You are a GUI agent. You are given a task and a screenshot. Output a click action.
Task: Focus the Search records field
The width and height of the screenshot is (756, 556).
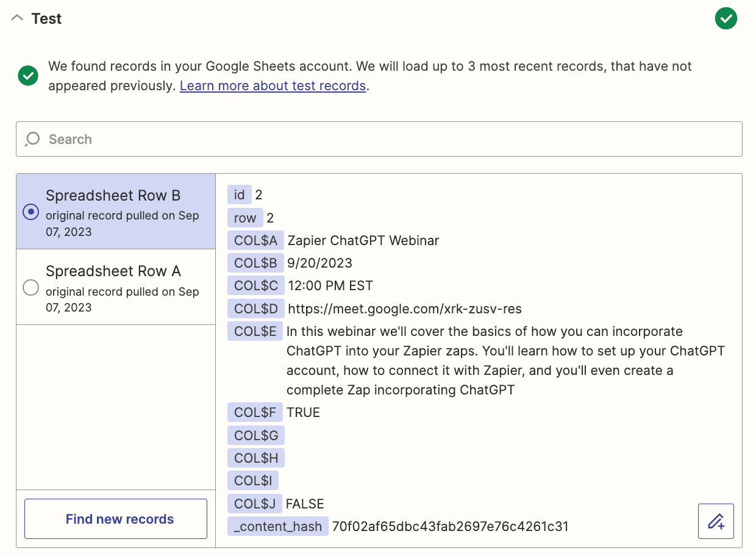(379, 139)
